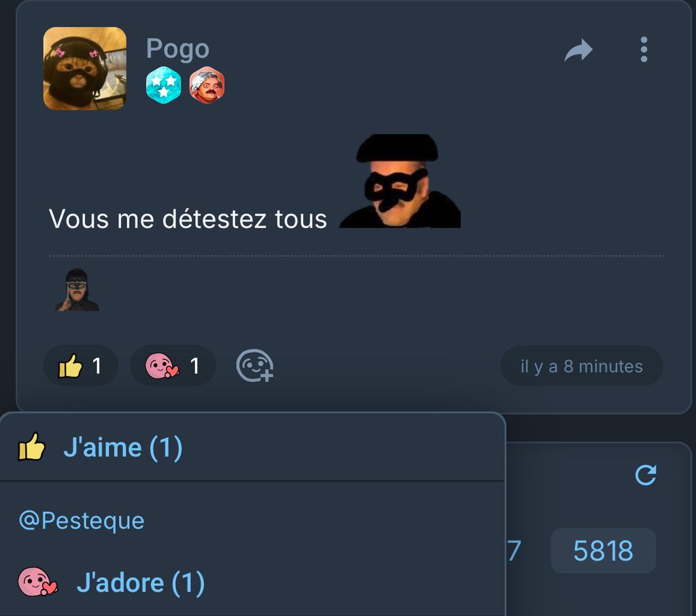Image resolution: width=696 pixels, height=616 pixels.
Task: Click the masked man sticker in message
Action: tap(400, 182)
